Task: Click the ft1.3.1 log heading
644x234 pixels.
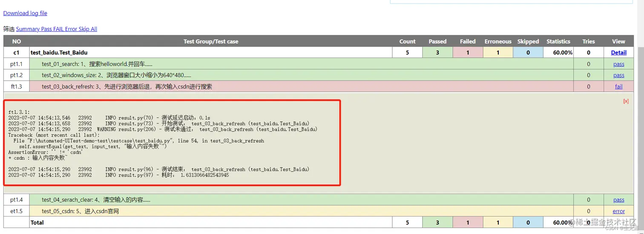Action: pos(19,112)
